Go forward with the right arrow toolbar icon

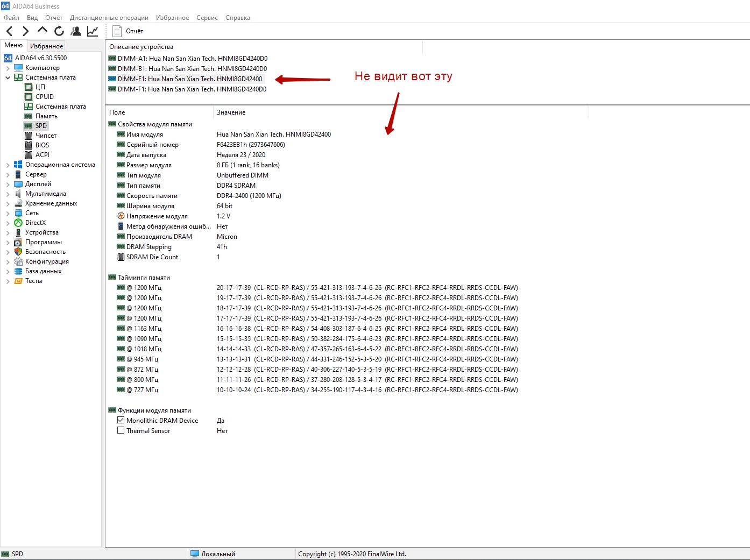click(25, 31)
